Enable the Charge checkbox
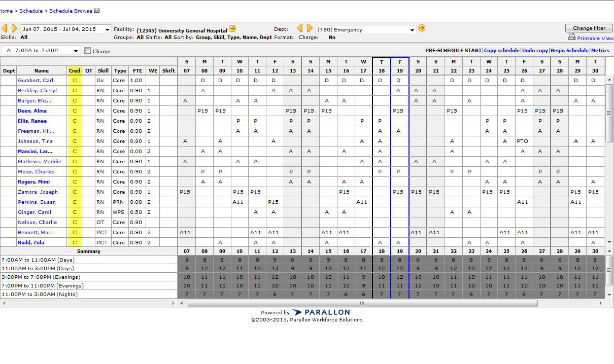This screenshot has height=364, width=614. [88, 51]
